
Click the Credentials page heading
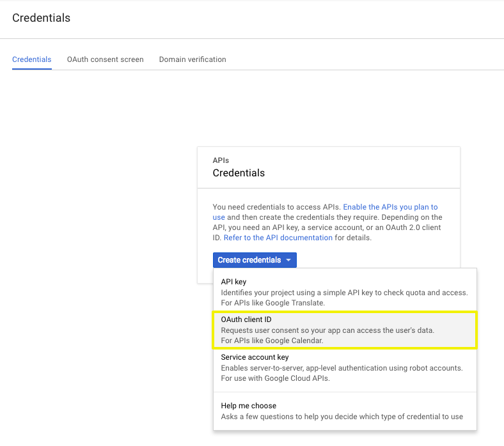tap(41, 18)
